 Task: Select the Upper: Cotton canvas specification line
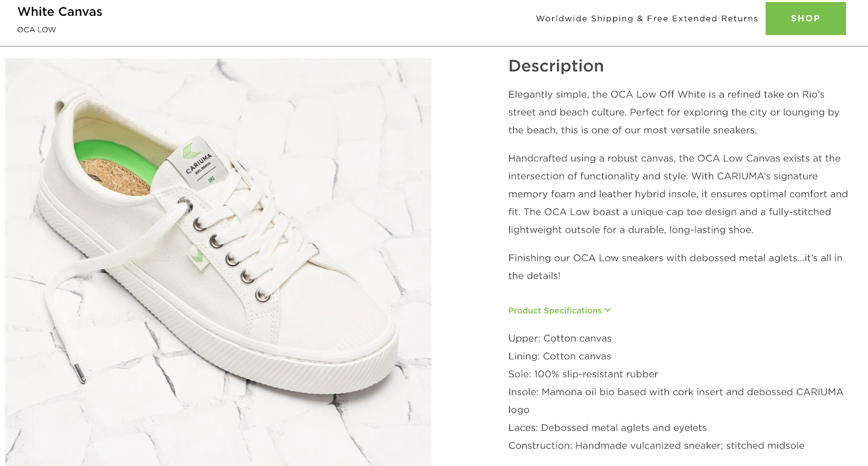[559, 338]
